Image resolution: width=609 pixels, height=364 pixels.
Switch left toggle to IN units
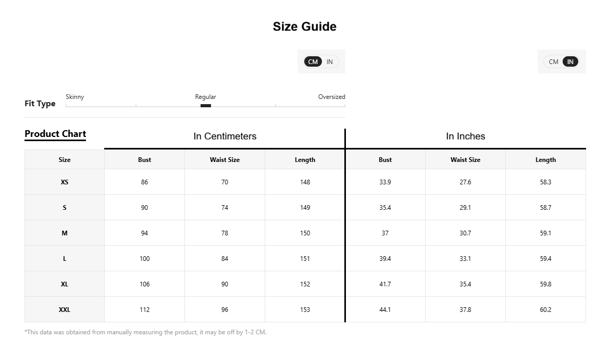click(x=330, y=61)
